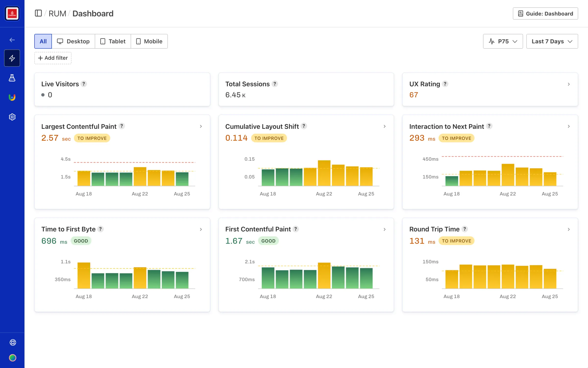Open the P75 percentile dropdown

click(x=503, y=41)
